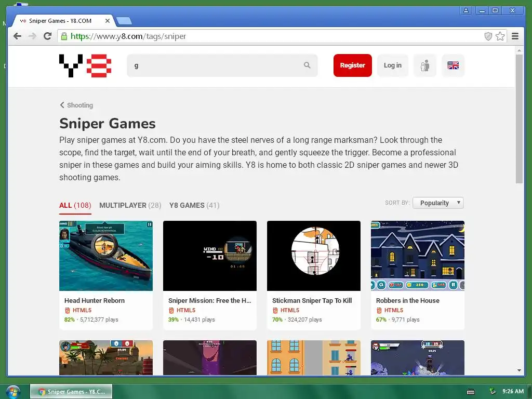Image resolution: width=532 pixels, height=399 pixels.
Task: Click the dark purple game thumbnail
Action: [x=210, y=357]
